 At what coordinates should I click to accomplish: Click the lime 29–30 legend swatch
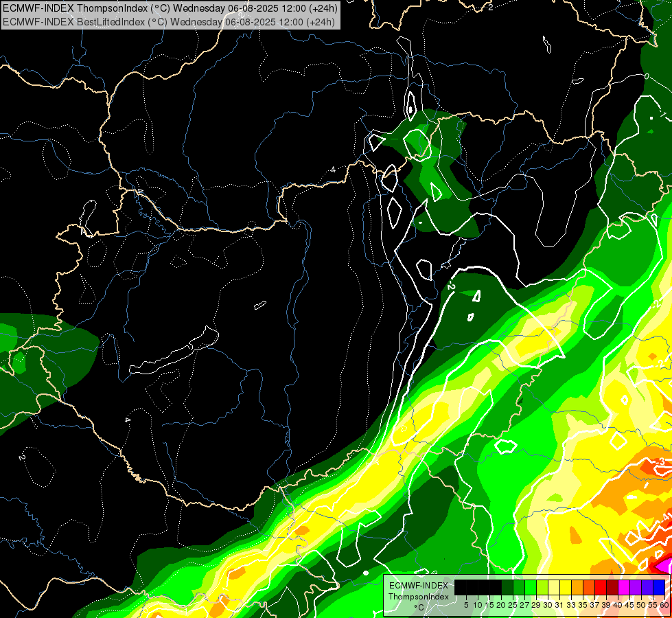click(x=542, y=587)
